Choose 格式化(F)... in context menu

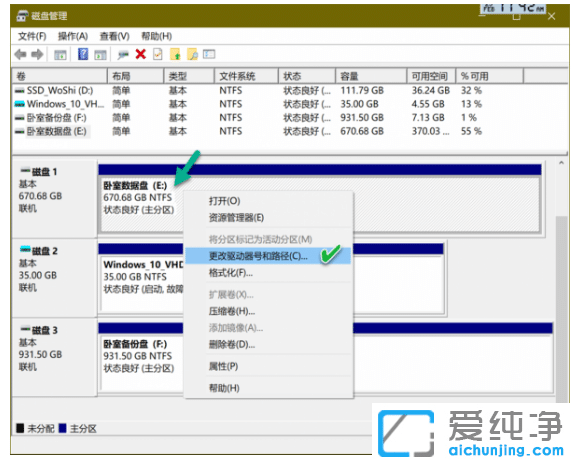268,273
